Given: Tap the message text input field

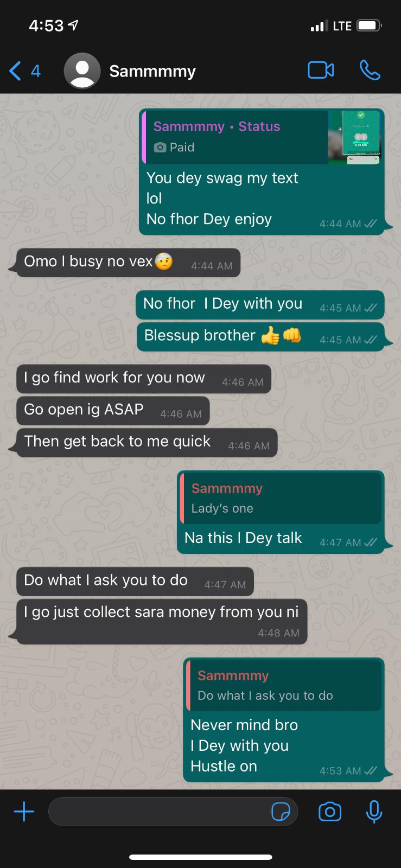Looking at the screenshot, I should click(x=173, y=812).
